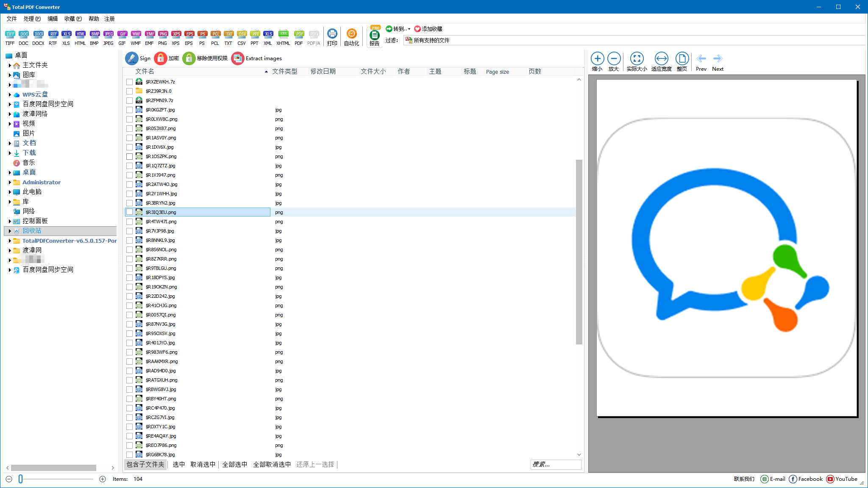
Task: Click the thumbnail size slider handle
Action: point(20,479)
